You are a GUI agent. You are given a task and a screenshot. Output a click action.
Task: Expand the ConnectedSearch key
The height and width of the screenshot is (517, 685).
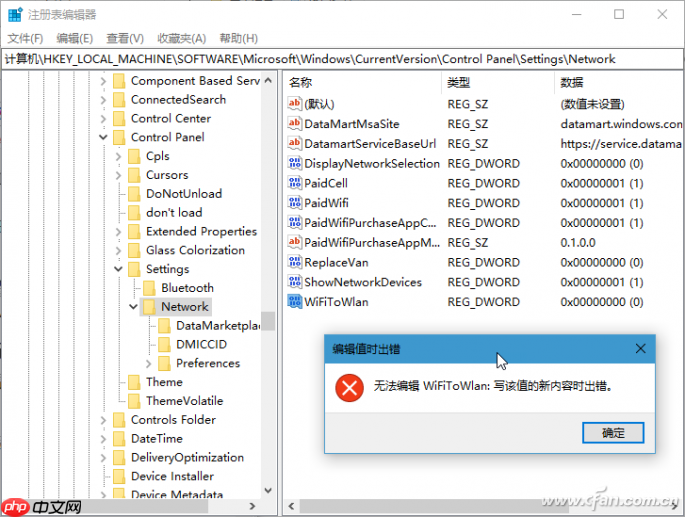coord(103,100)
